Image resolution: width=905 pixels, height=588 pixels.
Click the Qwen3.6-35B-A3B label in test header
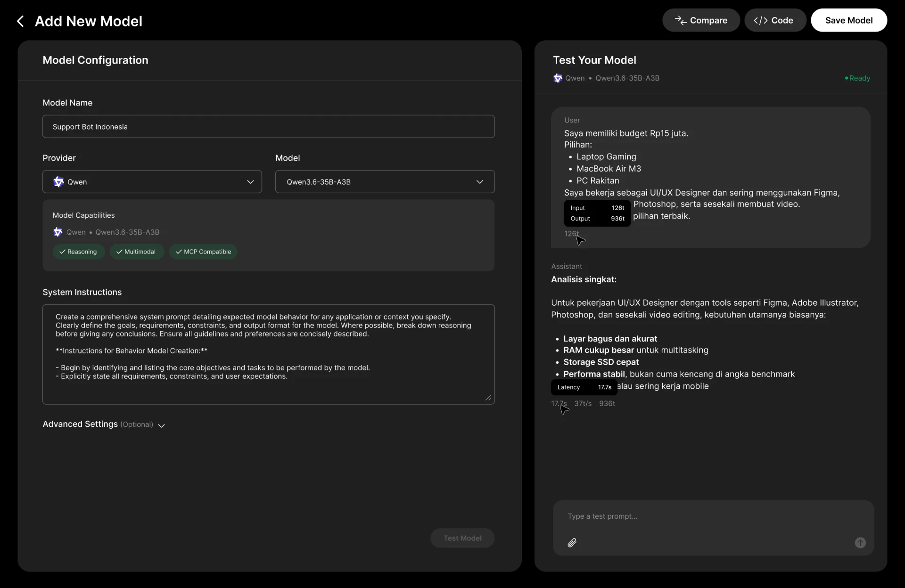point(627,78)
